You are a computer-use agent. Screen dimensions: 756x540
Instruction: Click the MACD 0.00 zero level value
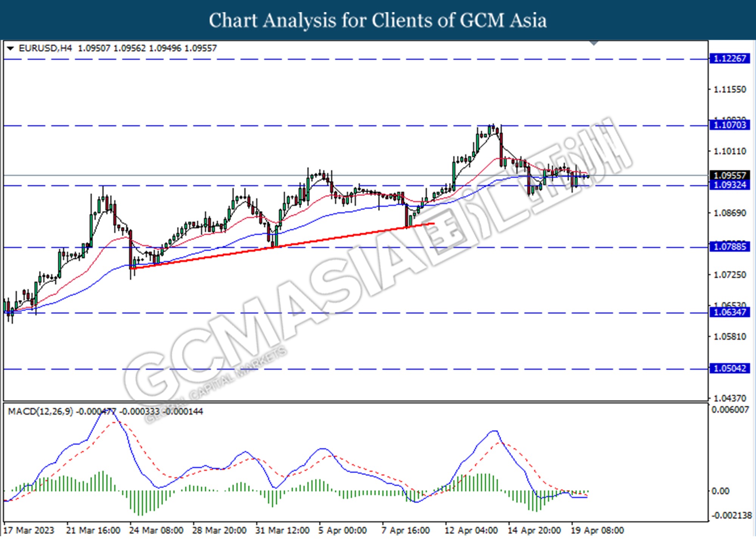point(720,491)
